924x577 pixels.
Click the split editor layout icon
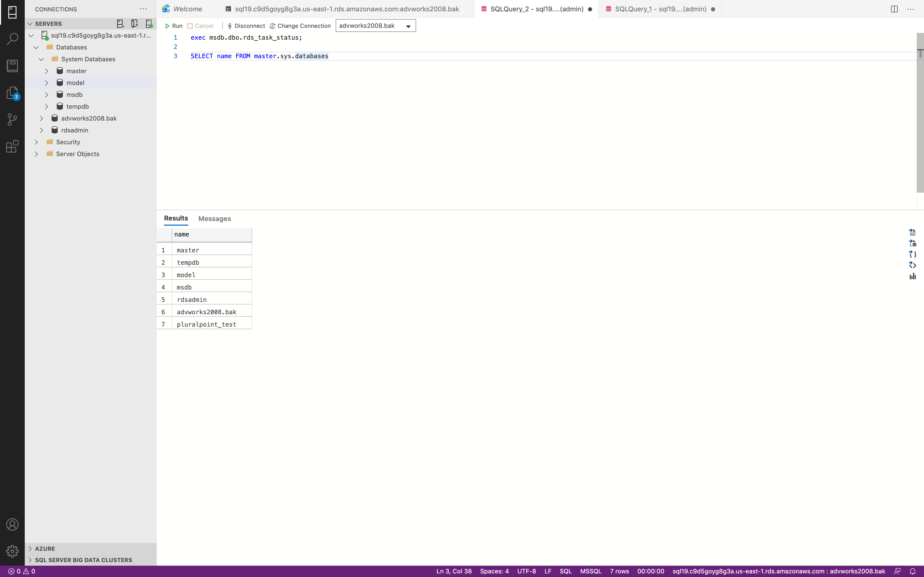pos(894,9)
